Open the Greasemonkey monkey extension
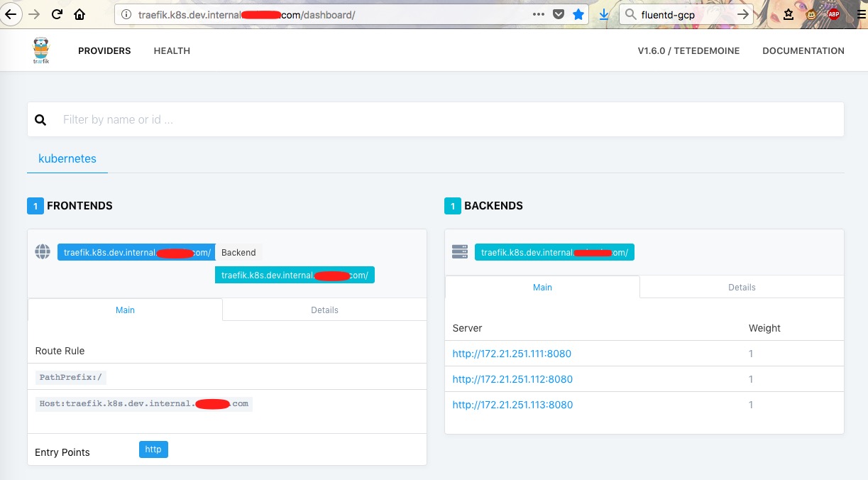This screenshot has height=480, width=868. [x=811, y=13]
